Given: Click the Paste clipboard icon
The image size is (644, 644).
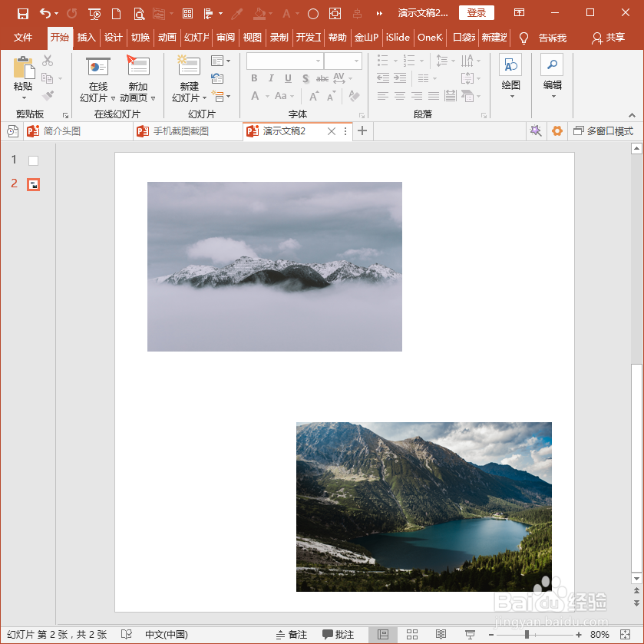Looking at the screenshot, I should point(23,68).
